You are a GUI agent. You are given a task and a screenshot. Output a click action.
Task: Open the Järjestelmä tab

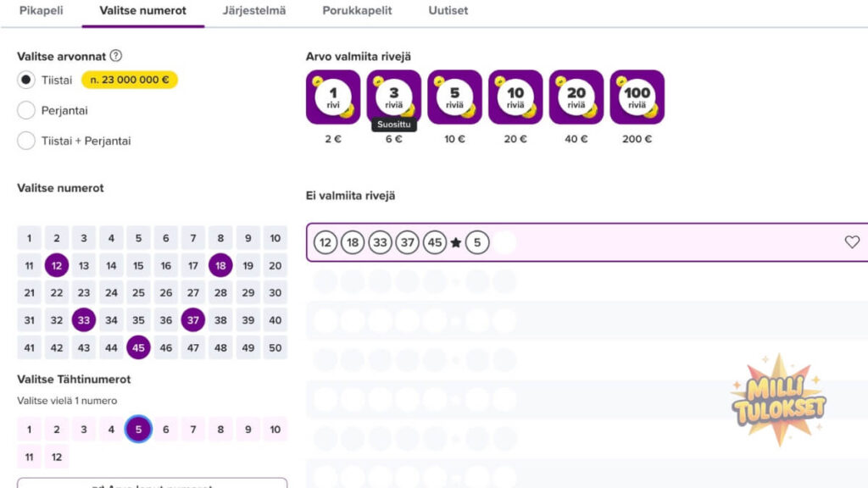254,11
